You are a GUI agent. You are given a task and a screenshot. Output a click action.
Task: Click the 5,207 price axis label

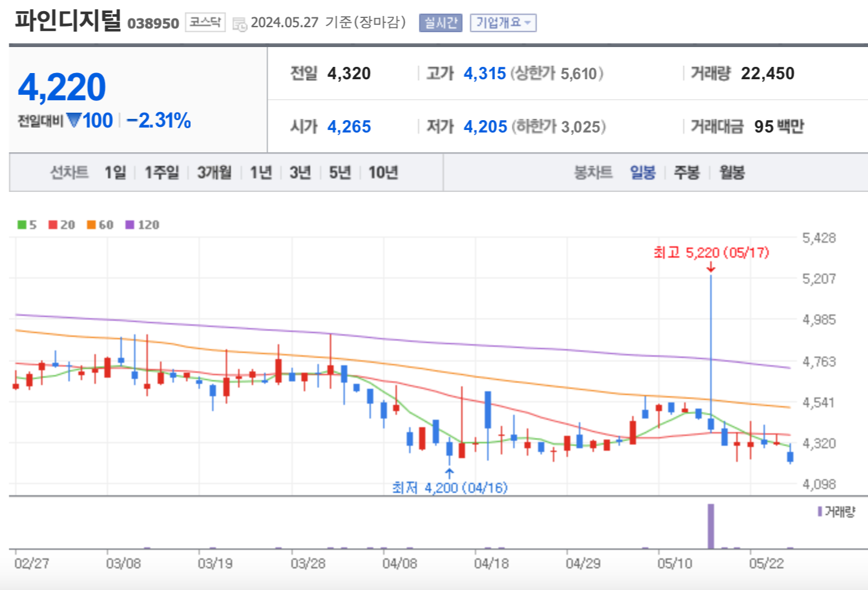coord(819,279)
